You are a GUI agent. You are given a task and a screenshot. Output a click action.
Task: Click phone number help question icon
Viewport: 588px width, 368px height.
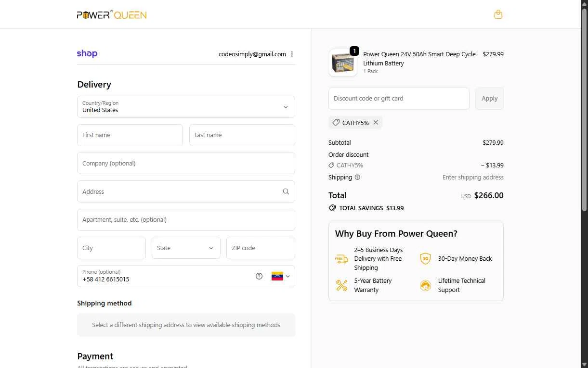pos(259,276)
